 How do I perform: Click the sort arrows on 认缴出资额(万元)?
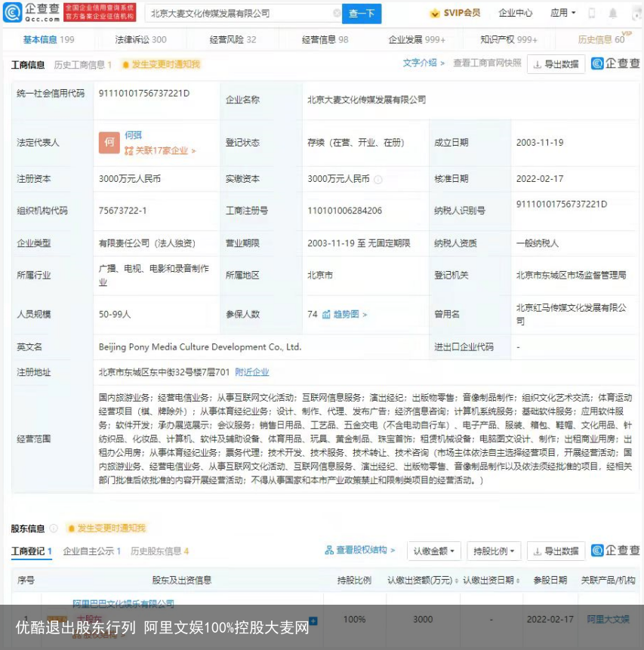pyautogui.click(x=457, y=581)
